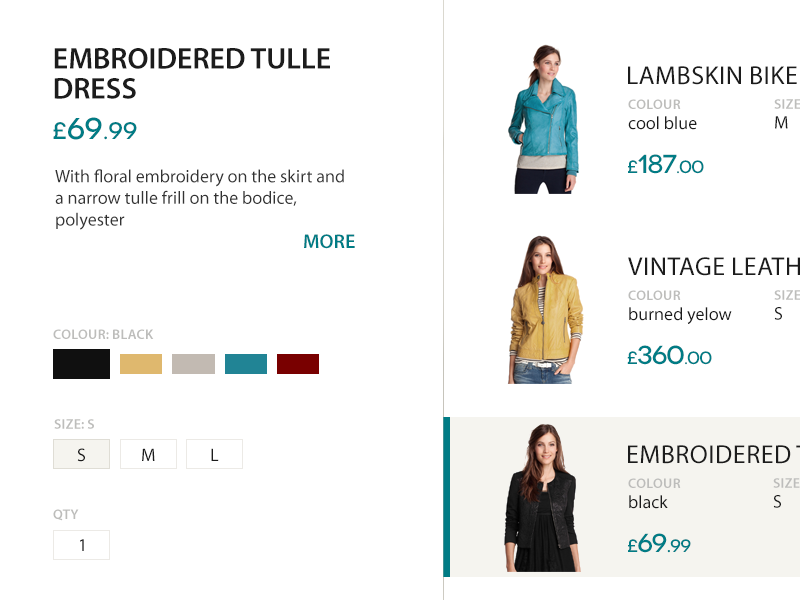Select the black colour swatch
This screenshot has height=600, width=800.
[81, 364]
